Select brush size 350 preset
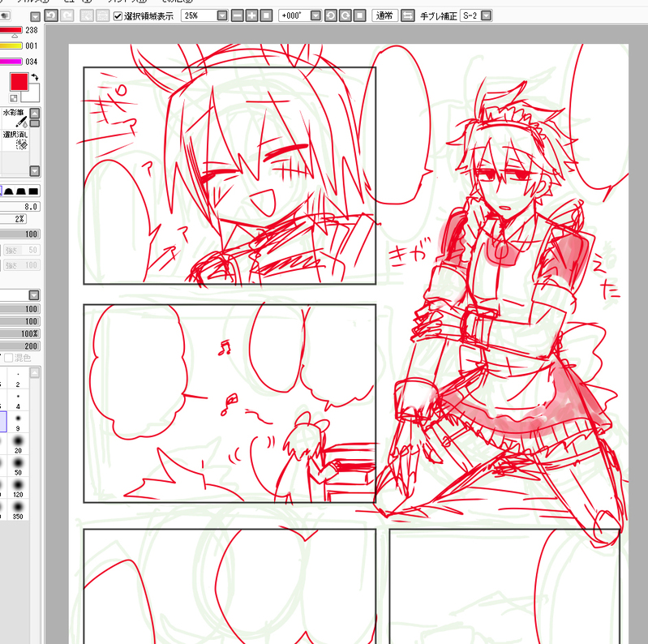648x644 pixels. point(18,510)
